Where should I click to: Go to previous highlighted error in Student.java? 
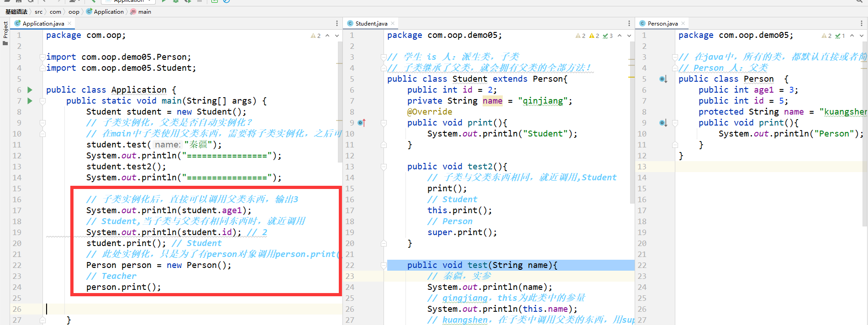click(620, 36)
